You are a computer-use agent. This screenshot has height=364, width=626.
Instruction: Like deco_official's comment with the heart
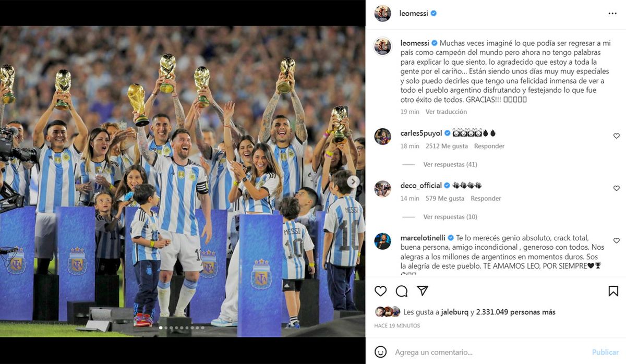(x=616, y=188)
